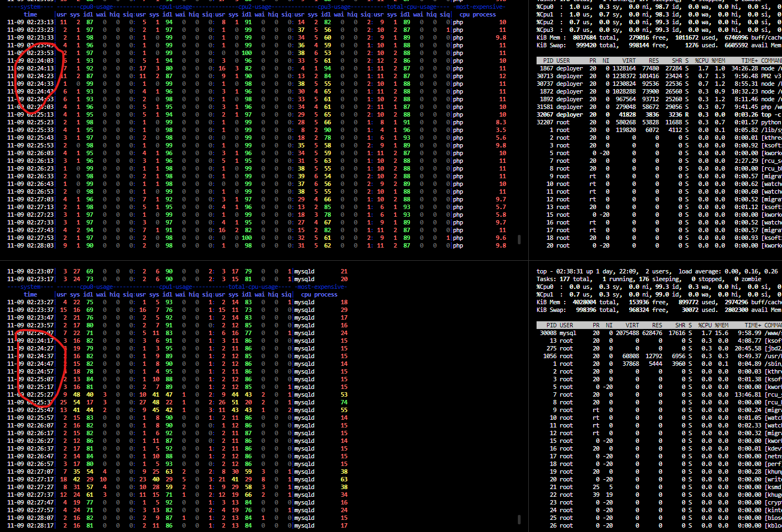Click the %Cpu2 line in upper top pane
This screenshot has width=782, height=532.
(x=659, y=22)
